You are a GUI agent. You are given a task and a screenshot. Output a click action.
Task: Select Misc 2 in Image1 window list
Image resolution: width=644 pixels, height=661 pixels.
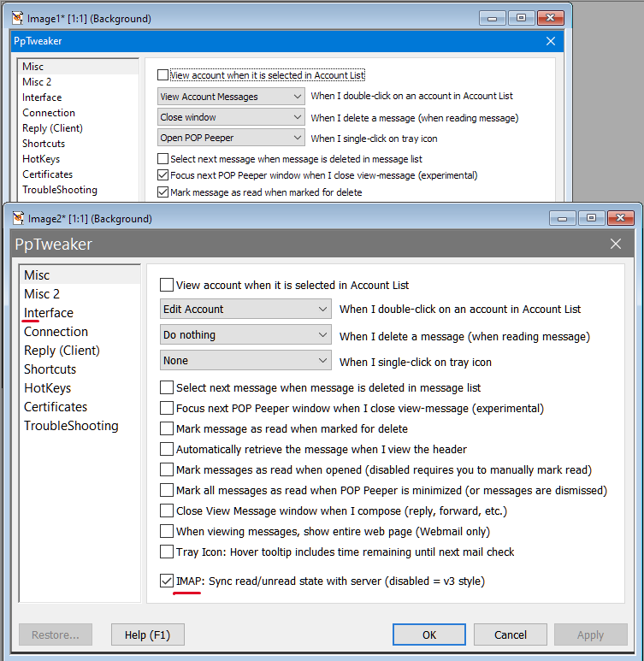(79, 82)
